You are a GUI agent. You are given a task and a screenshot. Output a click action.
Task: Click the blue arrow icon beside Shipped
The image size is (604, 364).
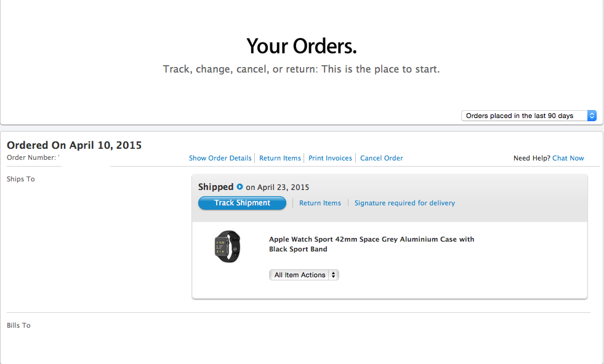click(240, 187)
